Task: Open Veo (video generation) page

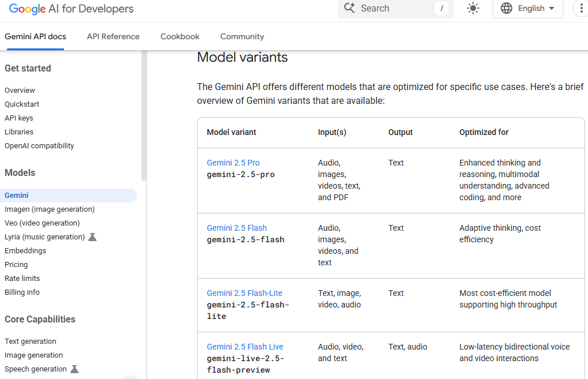Action: pyautogui.click(x=42, y=223)
